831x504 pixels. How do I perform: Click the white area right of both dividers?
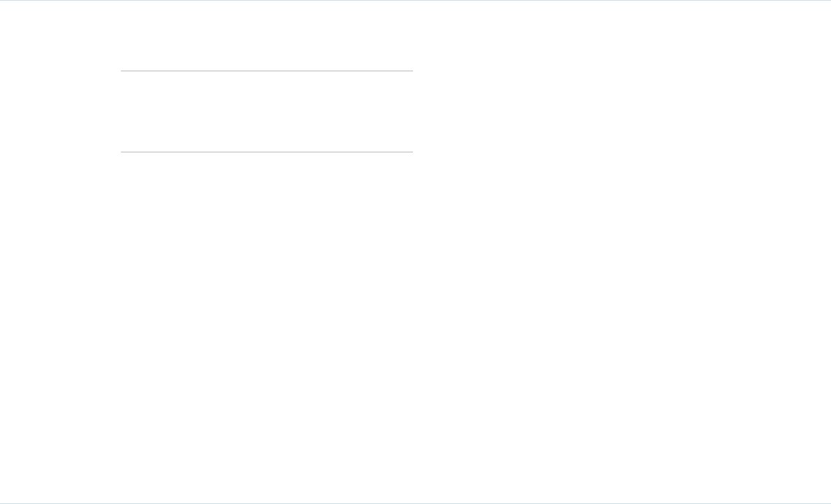[594, 111]
